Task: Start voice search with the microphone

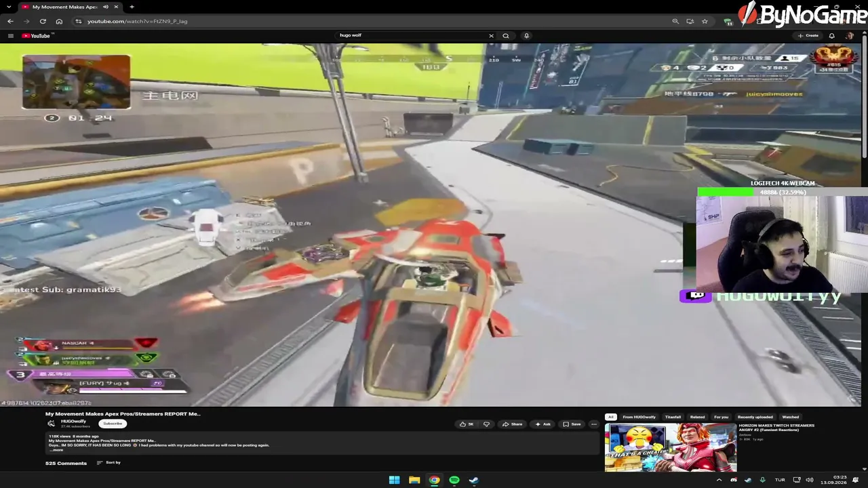Action: (x=526, y=36)
